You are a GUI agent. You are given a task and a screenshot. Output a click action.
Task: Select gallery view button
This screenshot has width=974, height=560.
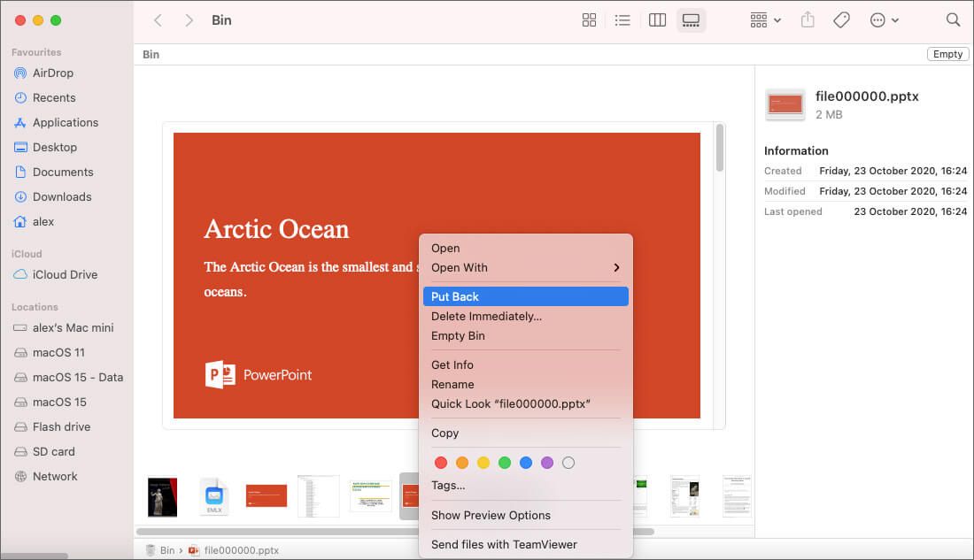(x=691, y=20)
